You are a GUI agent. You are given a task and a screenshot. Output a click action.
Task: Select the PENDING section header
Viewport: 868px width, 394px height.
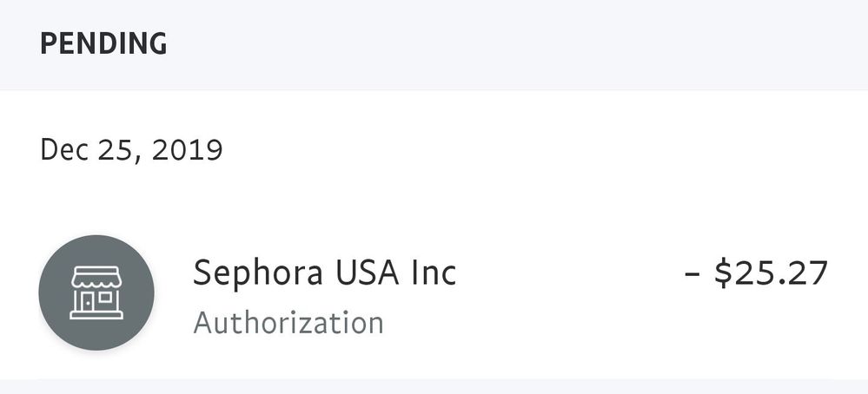point(103,43)
